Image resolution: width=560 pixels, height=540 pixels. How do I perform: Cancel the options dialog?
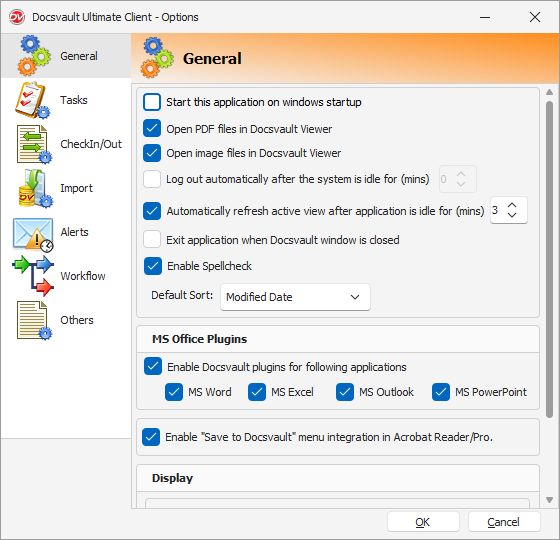[x=504, y=522]
